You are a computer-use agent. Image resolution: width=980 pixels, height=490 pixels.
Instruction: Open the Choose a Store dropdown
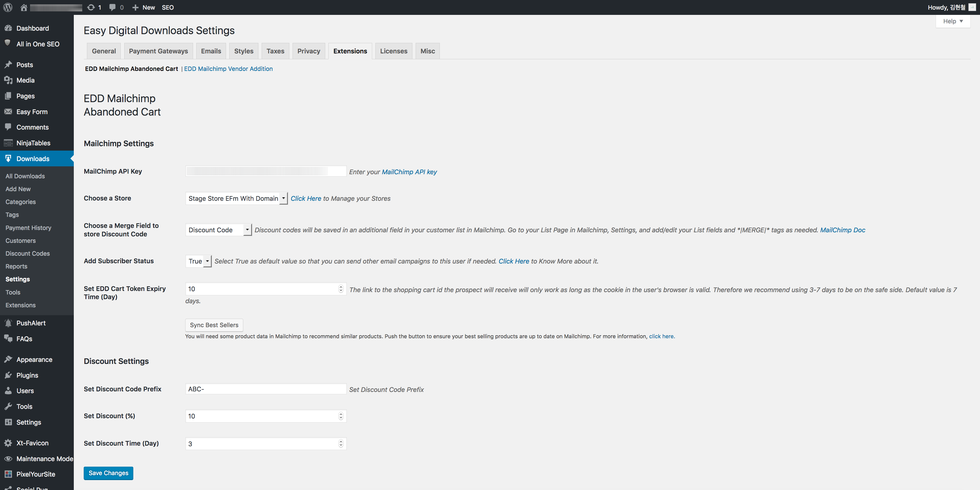236,198
